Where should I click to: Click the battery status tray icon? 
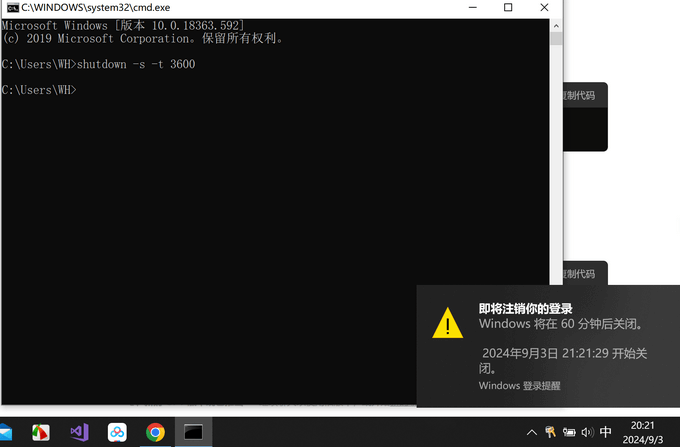[569, 432]
